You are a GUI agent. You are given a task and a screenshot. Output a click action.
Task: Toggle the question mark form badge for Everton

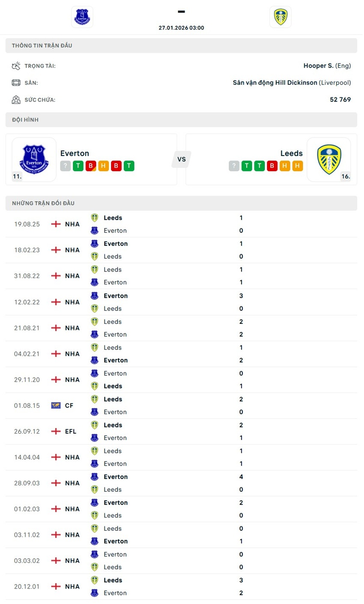click(65, 166)
